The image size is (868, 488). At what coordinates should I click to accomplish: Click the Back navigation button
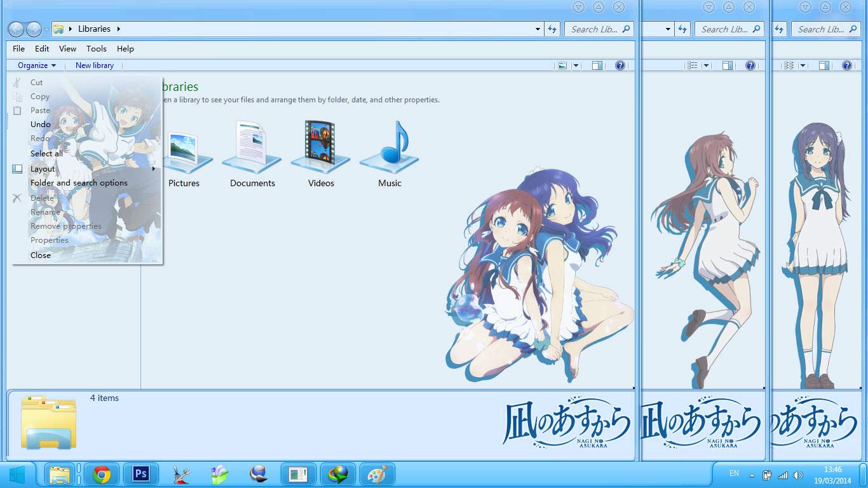[16, 29]
